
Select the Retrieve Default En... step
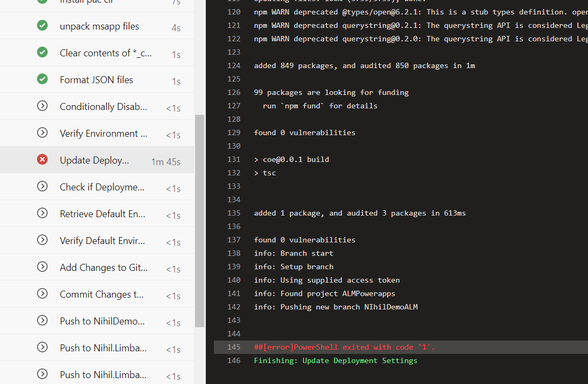(x=97, y=213)
